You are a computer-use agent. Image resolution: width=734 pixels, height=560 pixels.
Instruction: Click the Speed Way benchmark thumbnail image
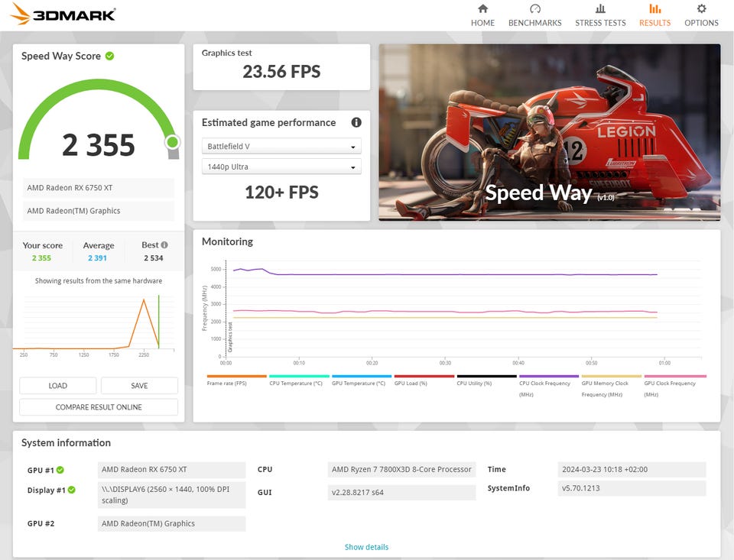pyautogui.click(x=550, y=132)
